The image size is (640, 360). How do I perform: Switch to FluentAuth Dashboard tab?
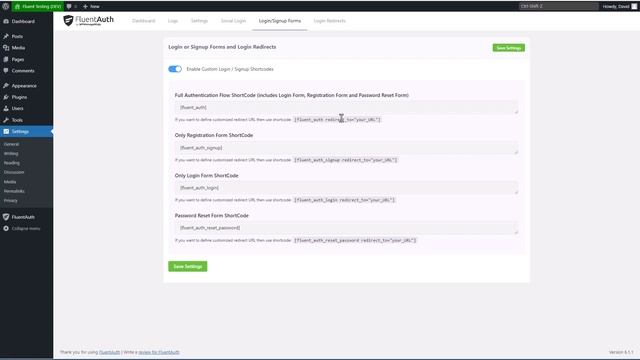pos(143,21)
